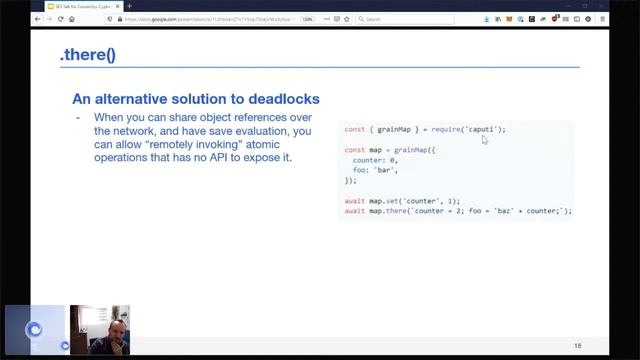The width and height of the screenshot is (640, 360).
Task: Click the black square extension icon
Action: [532, 19]
